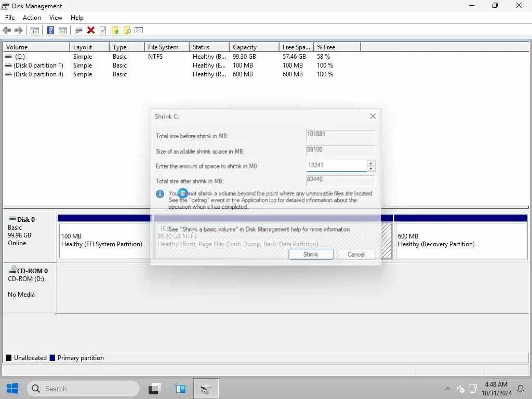Click the Disk 0 Basic 99.98 GB label

pyautogui.click(x=30, y=236)
